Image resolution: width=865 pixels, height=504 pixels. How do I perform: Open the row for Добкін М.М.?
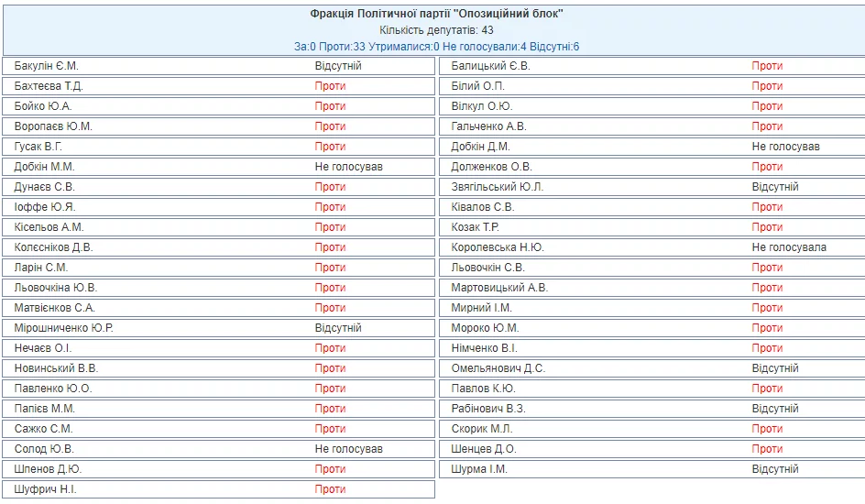pos(45,167)
